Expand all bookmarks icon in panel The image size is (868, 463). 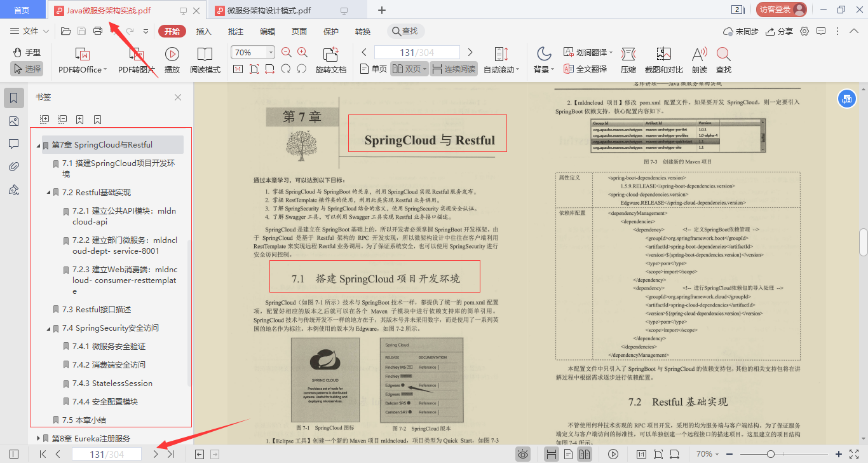(44, 119)
